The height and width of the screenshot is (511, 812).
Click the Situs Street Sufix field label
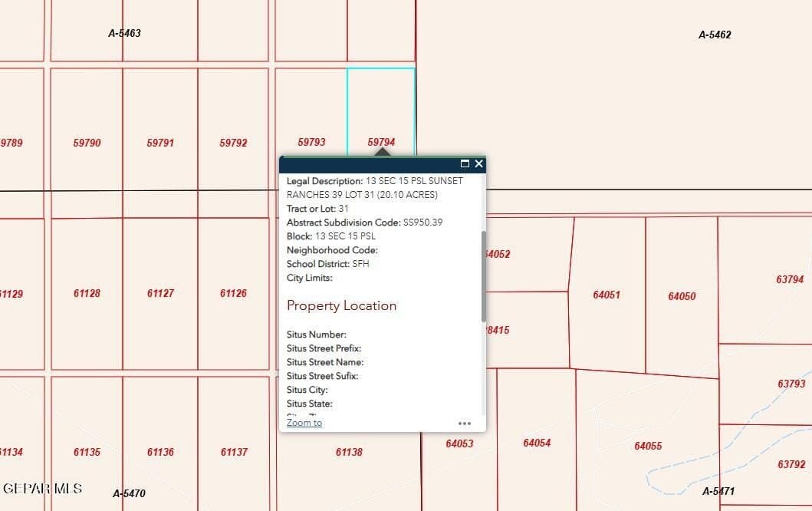(x=322, y=376)
